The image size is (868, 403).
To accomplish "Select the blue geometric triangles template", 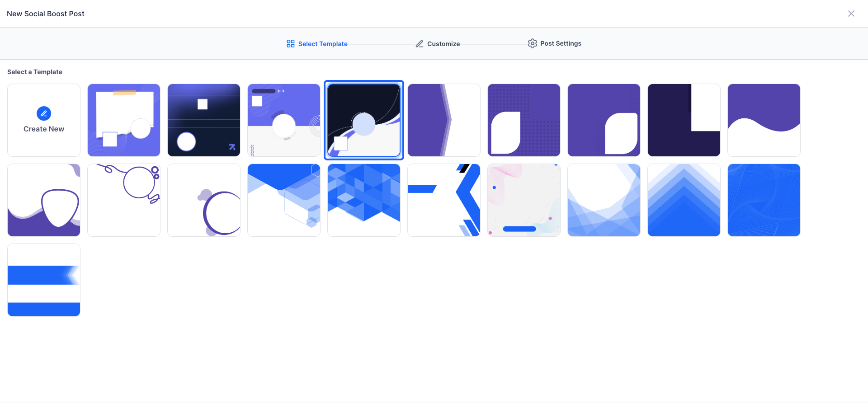I will click(x=364, y=200).
